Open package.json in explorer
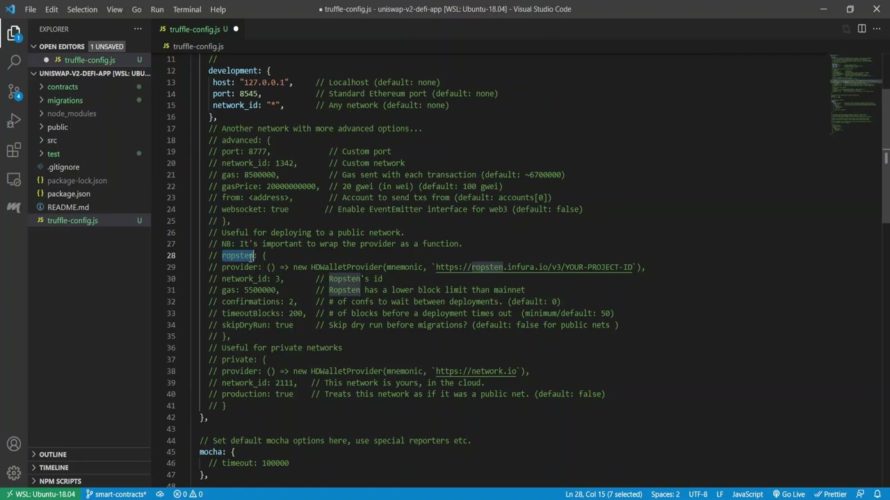 click(x=69, y=194)
